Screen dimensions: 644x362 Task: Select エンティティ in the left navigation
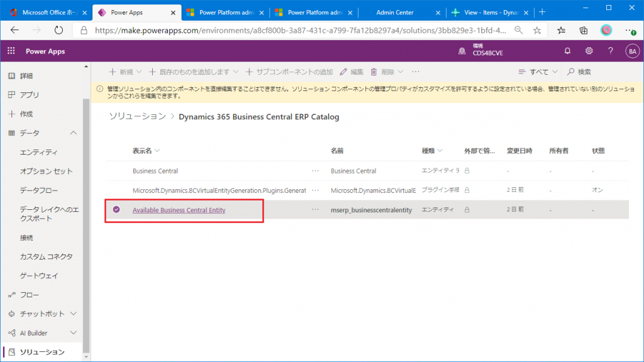point(39,152)
